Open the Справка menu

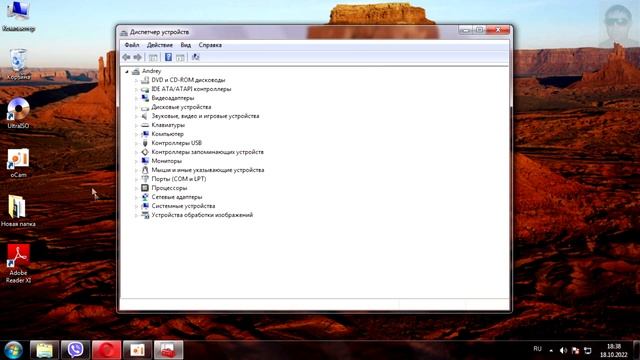(210, 45)
